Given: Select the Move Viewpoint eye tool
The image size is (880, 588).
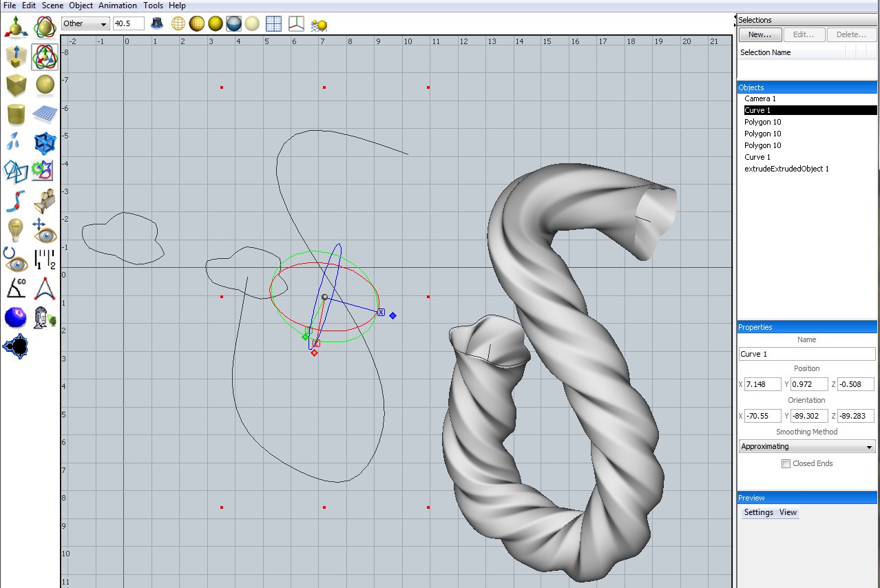Looking at the screenshot, I should click(45, 229).
